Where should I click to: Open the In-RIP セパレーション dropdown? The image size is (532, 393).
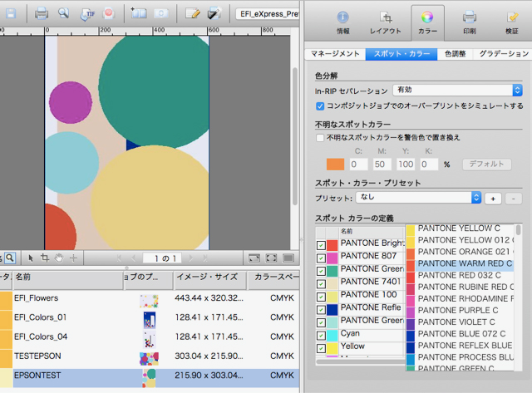pyautogui.click(x=458, y=90)
